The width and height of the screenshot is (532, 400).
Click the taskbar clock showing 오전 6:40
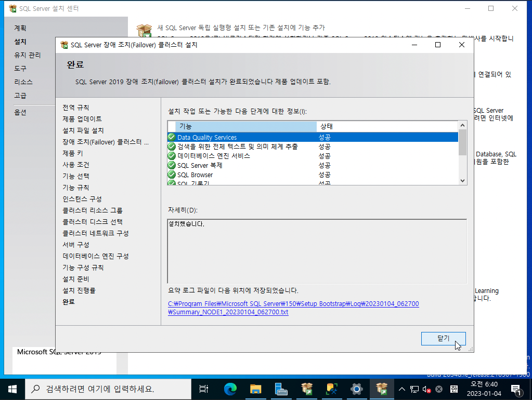tap(484, 389)
